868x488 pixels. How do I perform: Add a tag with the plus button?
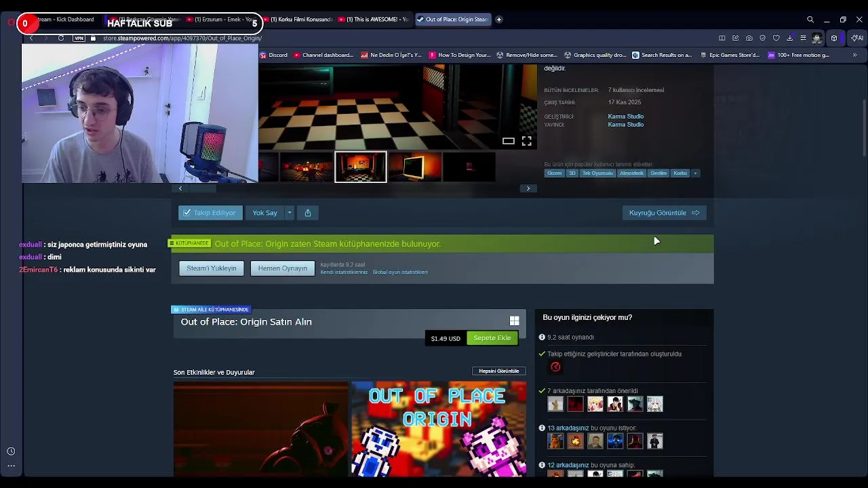695,173
